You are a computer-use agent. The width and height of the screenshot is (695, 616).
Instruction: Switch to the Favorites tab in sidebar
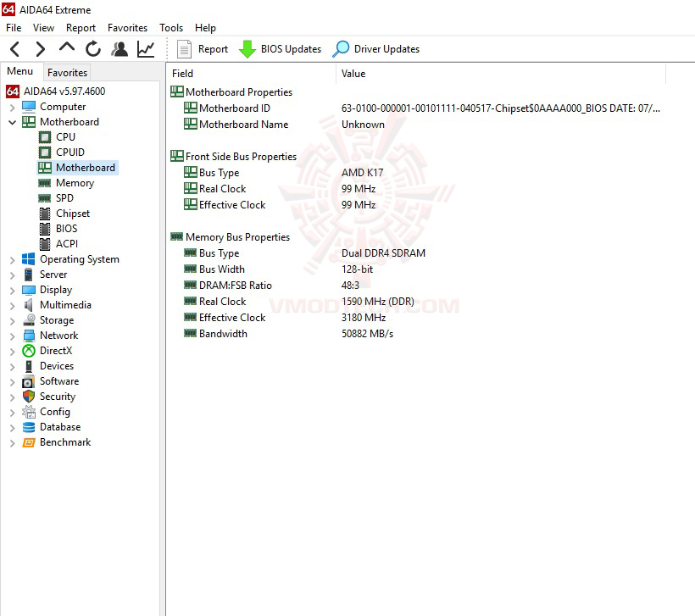(x=67, y=72)
